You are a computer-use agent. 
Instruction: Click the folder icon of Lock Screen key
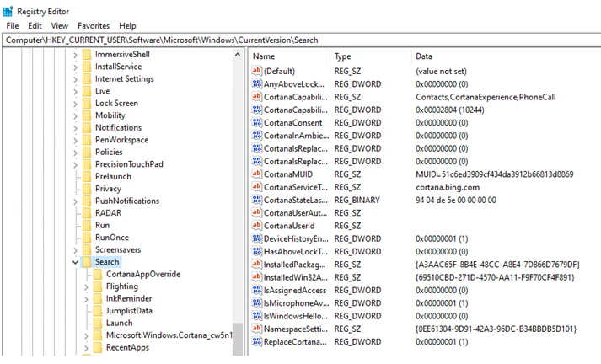point(87,103)
